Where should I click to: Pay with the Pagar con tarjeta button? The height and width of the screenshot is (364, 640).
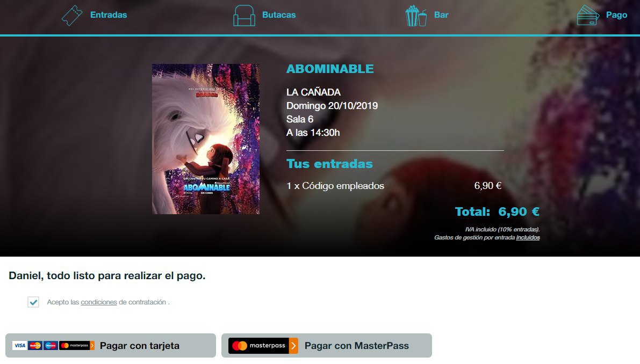click(111, 346)
